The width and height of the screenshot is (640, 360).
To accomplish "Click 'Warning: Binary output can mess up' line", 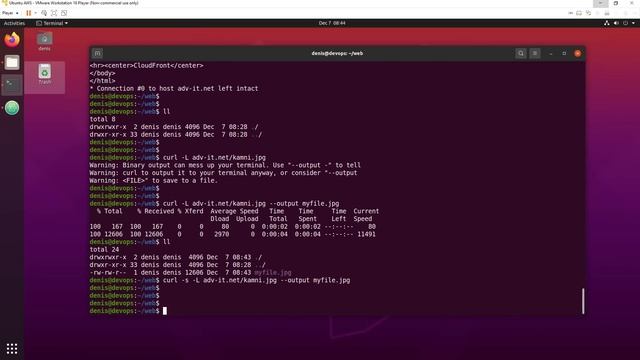I will click(225, 165).
